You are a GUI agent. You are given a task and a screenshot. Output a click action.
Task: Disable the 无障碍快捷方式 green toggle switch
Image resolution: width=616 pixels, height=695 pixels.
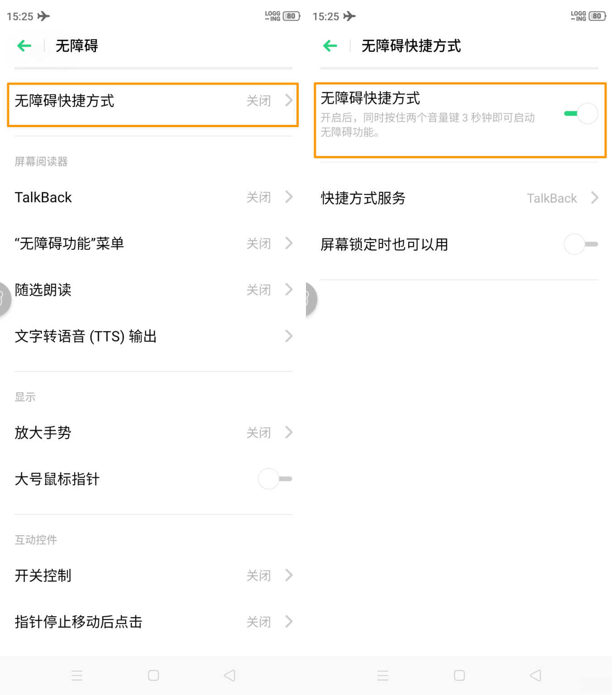[581, 114]
